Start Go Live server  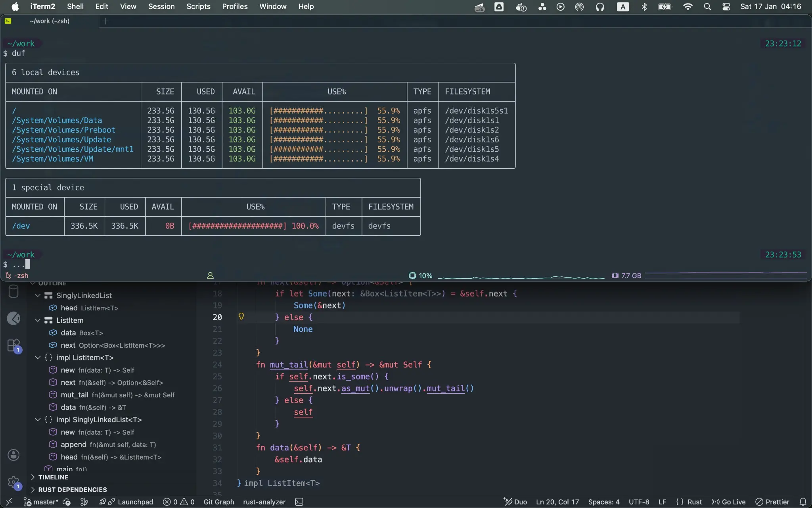click(x=728, y=502)
